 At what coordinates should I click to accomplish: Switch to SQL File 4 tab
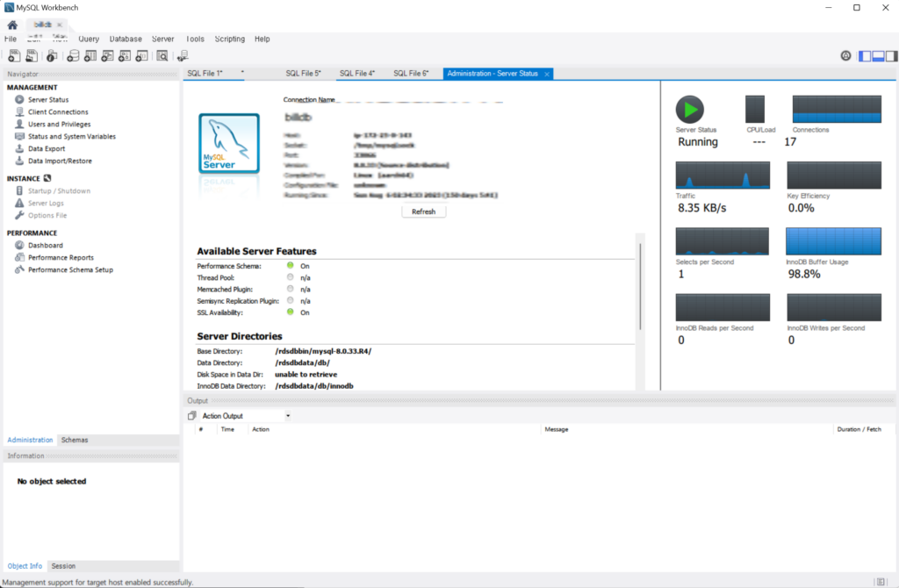(356, 74)
